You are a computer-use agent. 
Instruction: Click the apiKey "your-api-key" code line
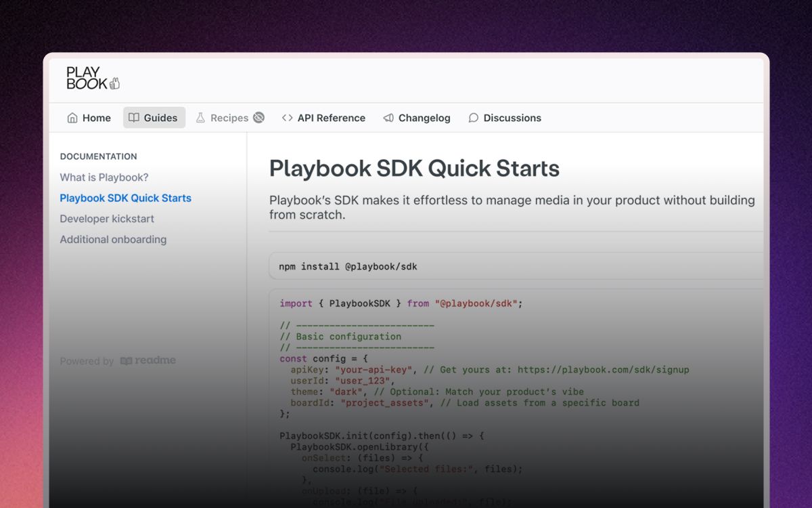(490, 370)
